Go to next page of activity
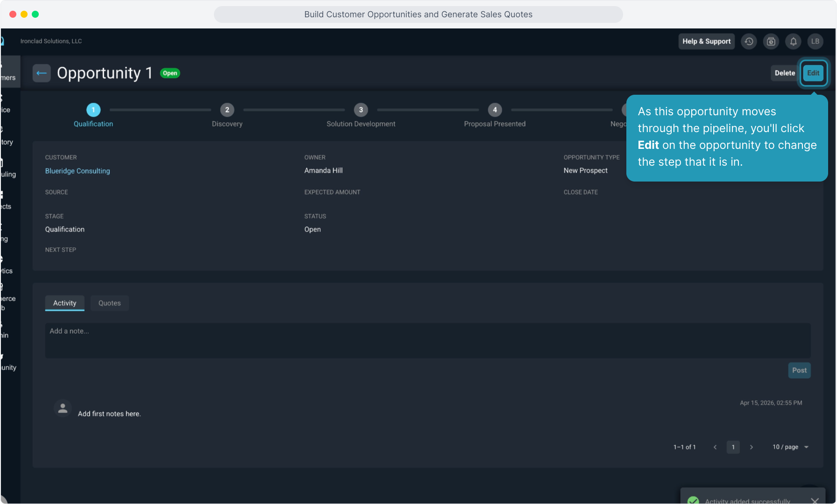Screen dimensions: 837x504 click(751, 447)
